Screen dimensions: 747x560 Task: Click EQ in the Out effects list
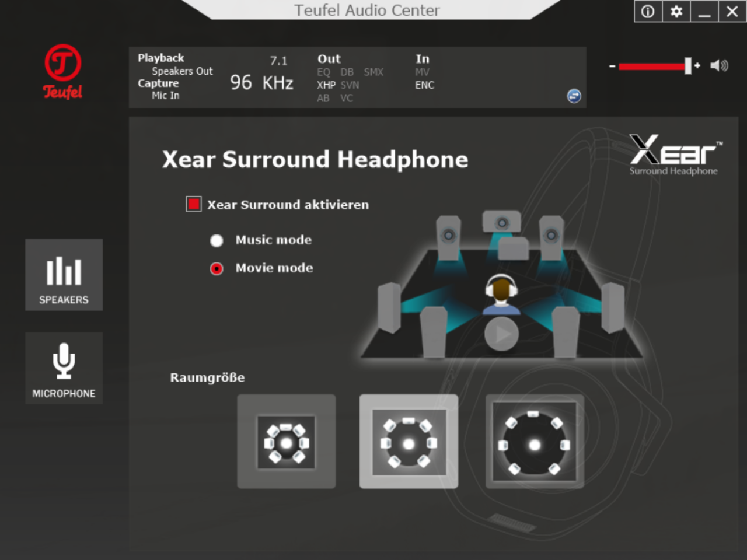(324, 72)
